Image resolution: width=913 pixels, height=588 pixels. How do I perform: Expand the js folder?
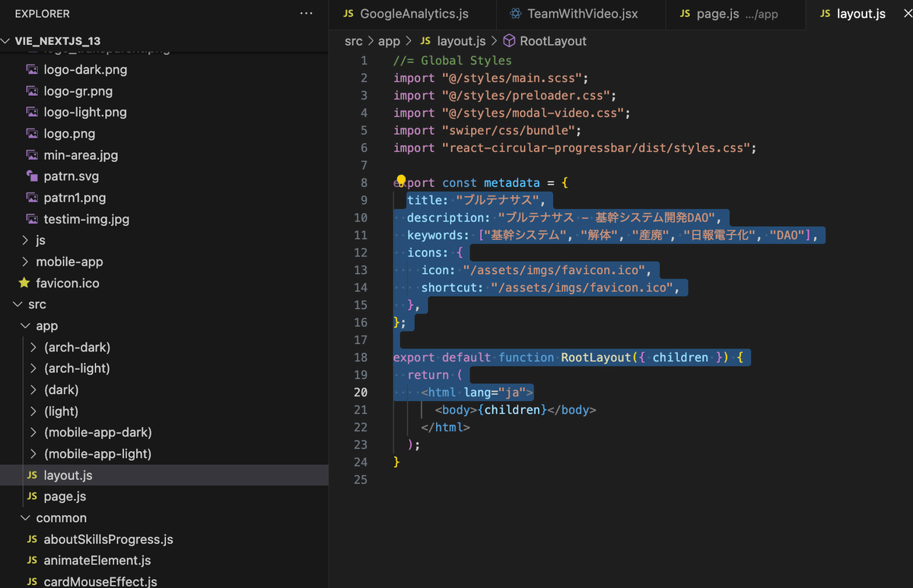pyautogui.click(x=25, y=240)
